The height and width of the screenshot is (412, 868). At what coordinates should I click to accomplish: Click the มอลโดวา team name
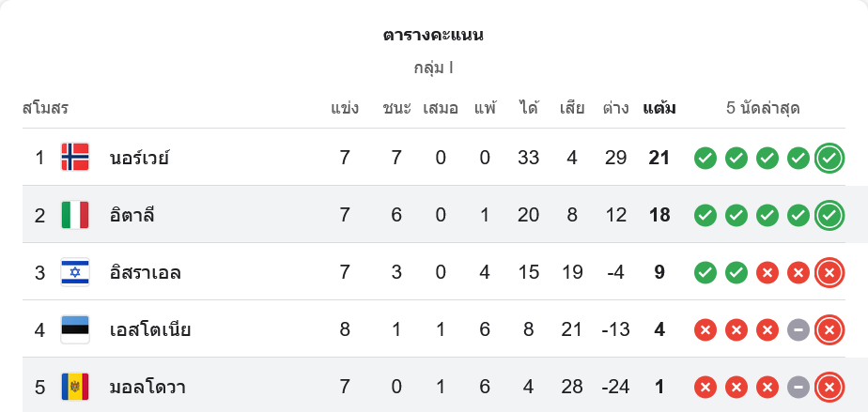click(x=147, y=387)
